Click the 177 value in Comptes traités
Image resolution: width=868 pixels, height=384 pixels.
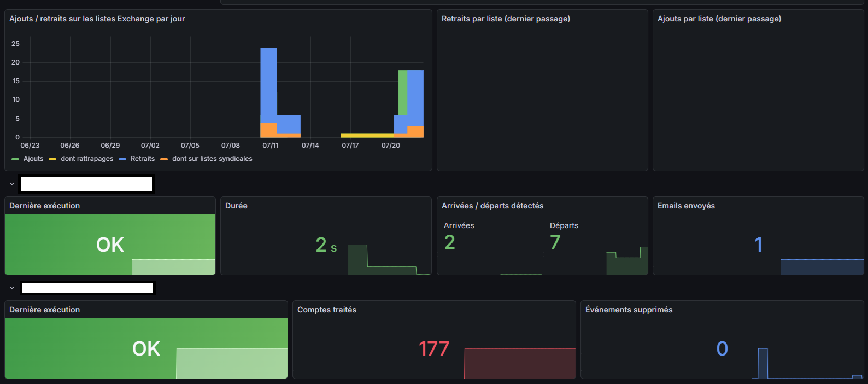pyautogui.click(x=434, y=348)
